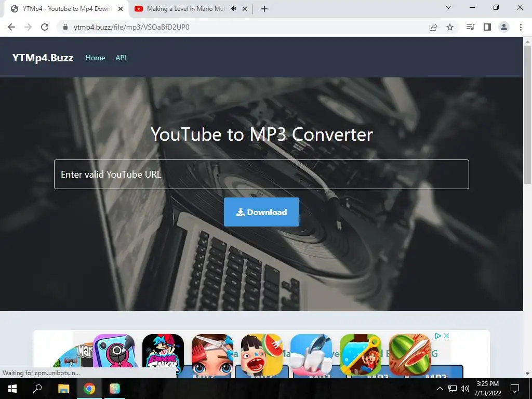Click the address bar URL ytmp4.buzz
Screen dimensions: 532x399
[x=131, y=27]
